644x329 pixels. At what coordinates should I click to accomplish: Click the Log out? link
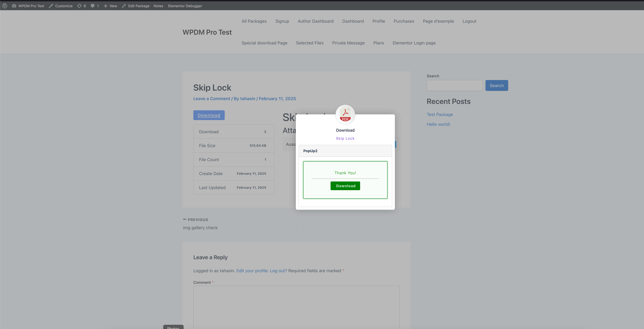click(278, 271)
